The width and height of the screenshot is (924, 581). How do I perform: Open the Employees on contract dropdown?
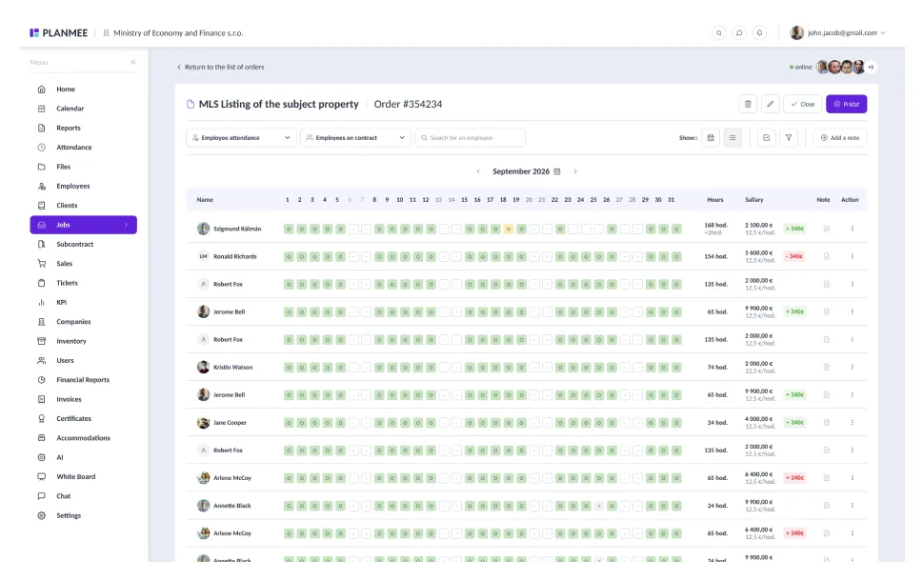(x=355, y=138)
